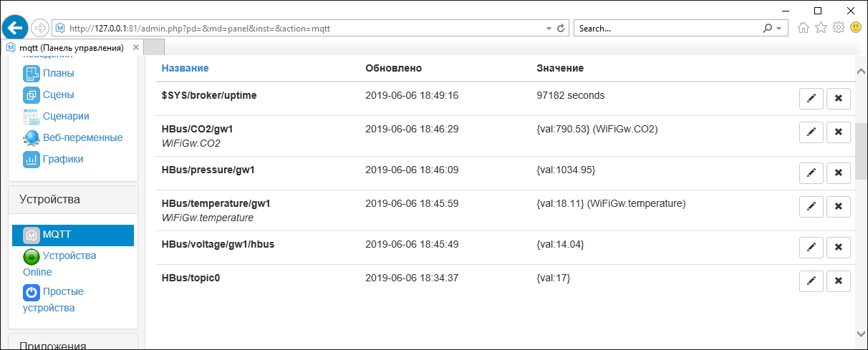Click the browser back arrow button

(15, 28)
